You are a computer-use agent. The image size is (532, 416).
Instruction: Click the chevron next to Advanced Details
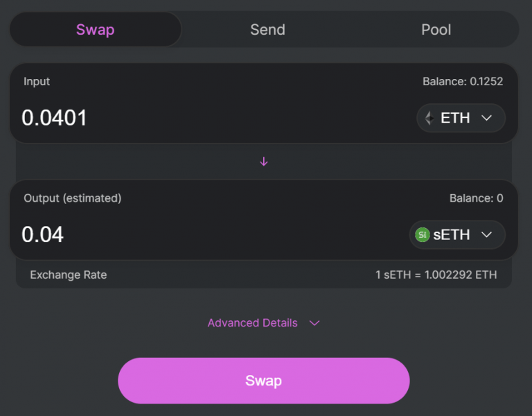tap(314, 323)
